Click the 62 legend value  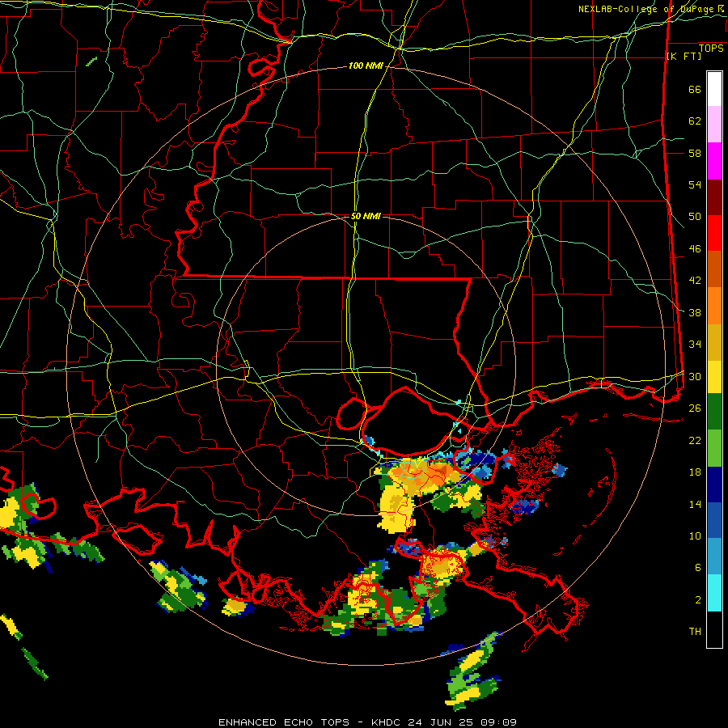click(695, 121)
